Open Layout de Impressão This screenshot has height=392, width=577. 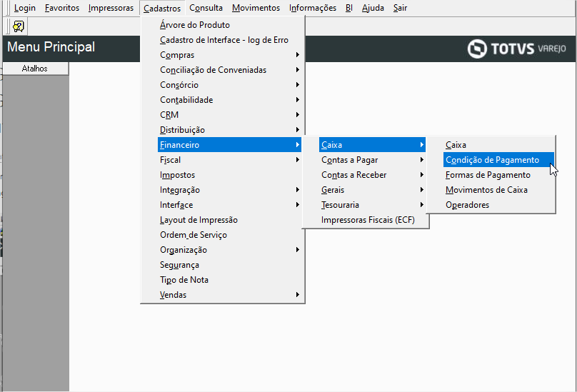point(229,220)
